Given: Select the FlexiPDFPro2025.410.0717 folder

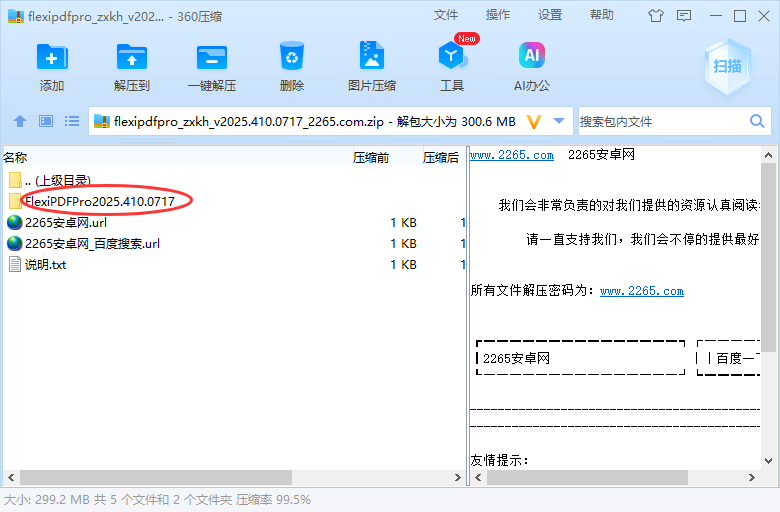Looking at the screenshot, I should tap(100, 201).
